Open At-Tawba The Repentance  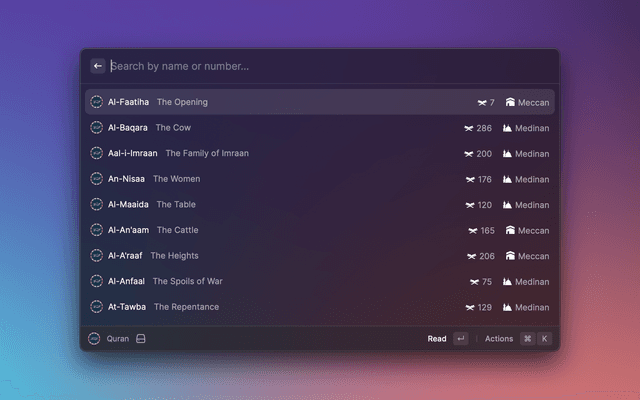[320, 307]
